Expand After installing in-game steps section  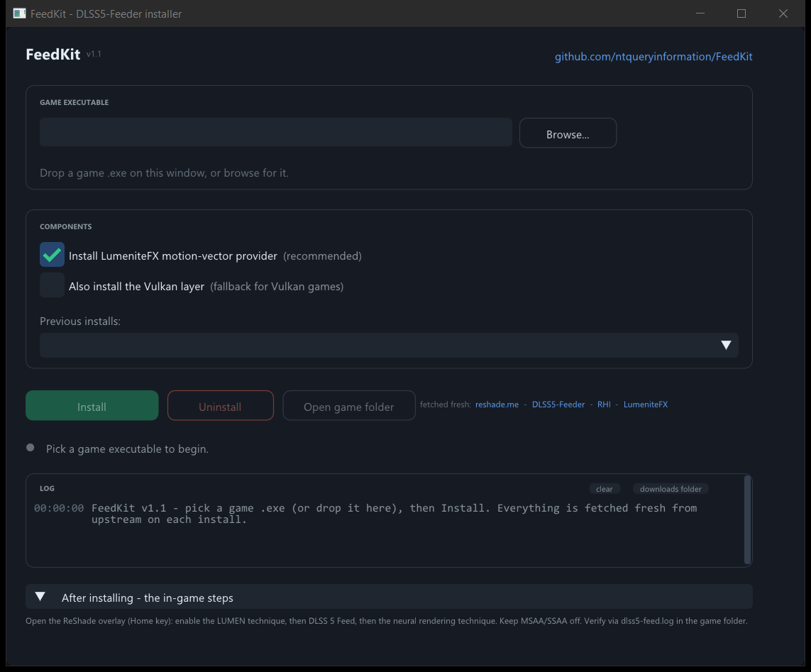click(x=389, y=597)
